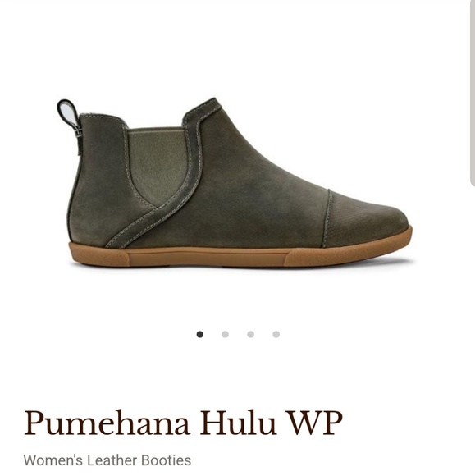
Task: Grab the gray scrollbar handle at right edge
Action: click(473, 93)
